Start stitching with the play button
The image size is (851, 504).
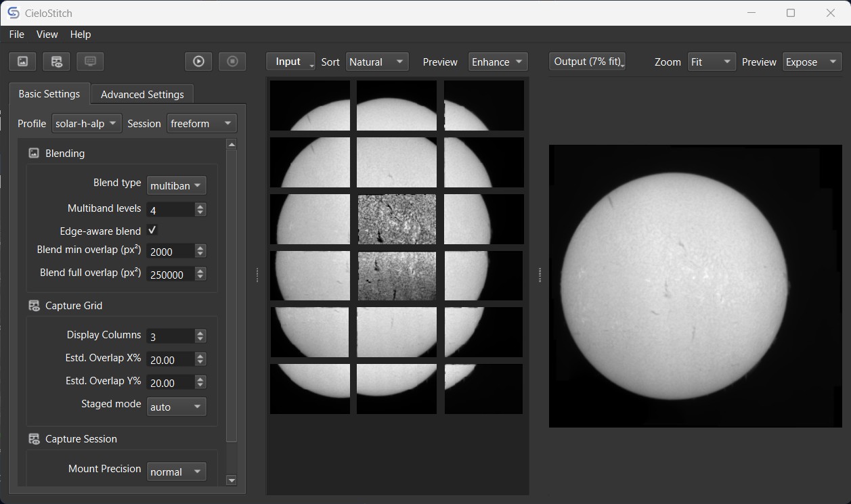coord(198,62)
